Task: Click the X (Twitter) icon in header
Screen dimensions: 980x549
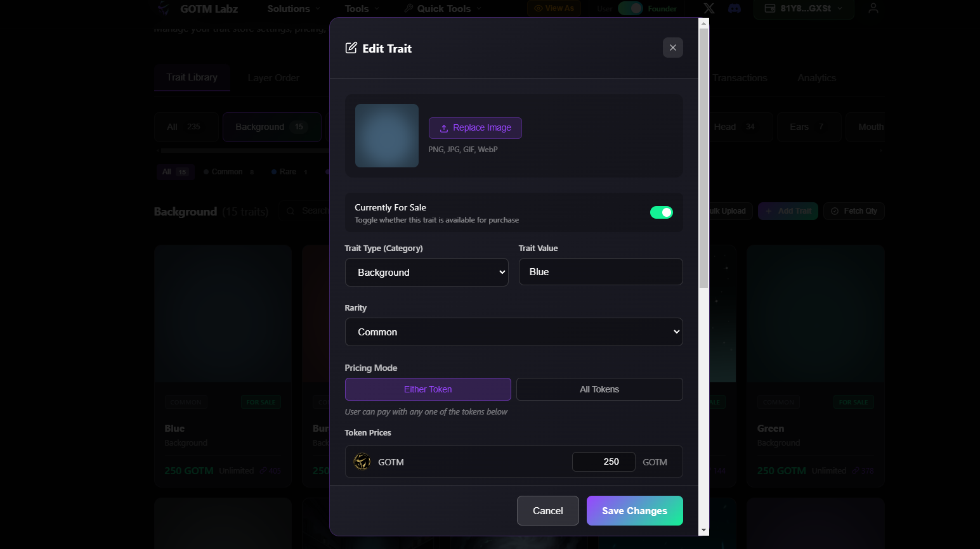Action: coord(709,8)
